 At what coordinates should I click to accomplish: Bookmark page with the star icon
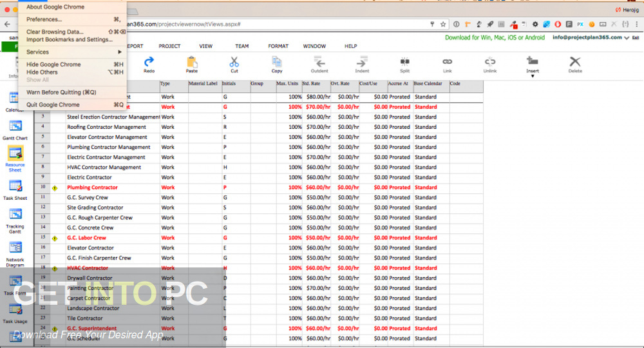[x=443, y=24]
